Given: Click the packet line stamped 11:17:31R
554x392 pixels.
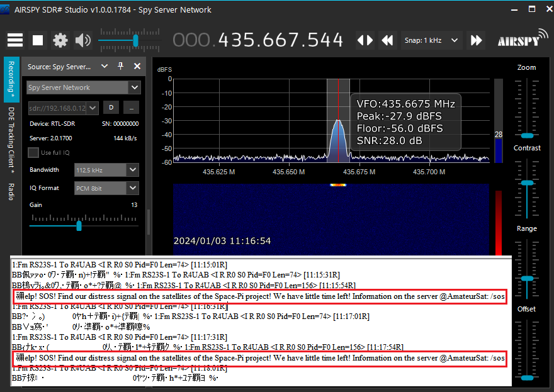Looking at the screenshot, I should 120,337.
